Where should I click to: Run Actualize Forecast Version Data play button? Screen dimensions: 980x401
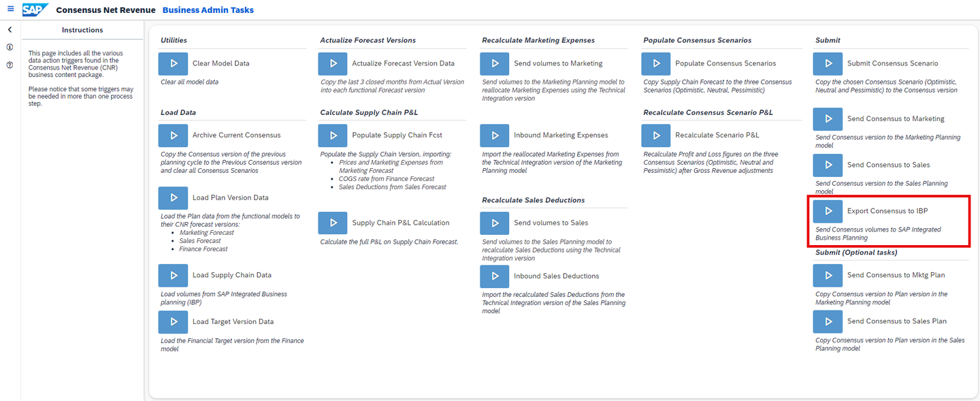coord(333,63)
